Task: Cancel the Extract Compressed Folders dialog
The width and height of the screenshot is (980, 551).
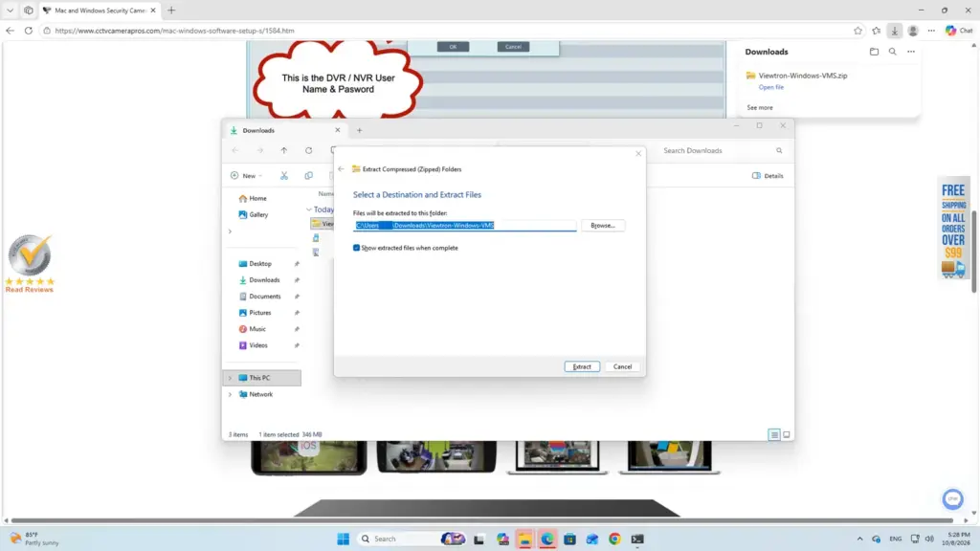Action: coord(622,366)
